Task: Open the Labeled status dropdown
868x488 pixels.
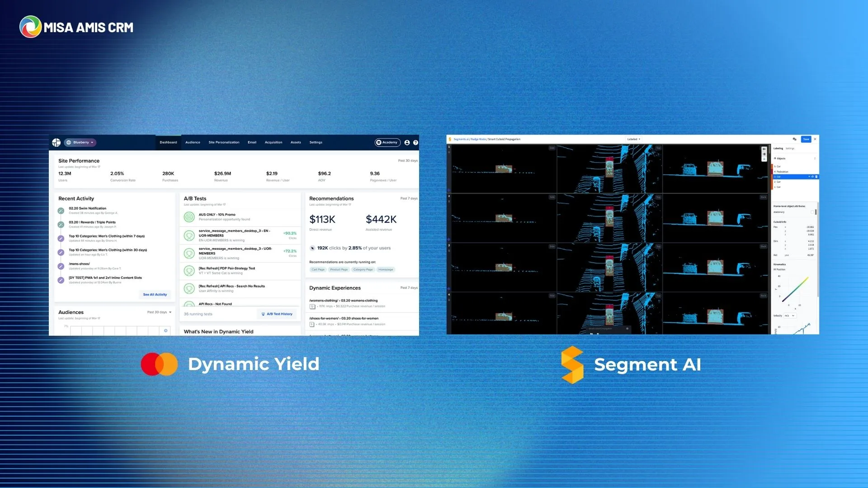Action: (x=634, y=139)
